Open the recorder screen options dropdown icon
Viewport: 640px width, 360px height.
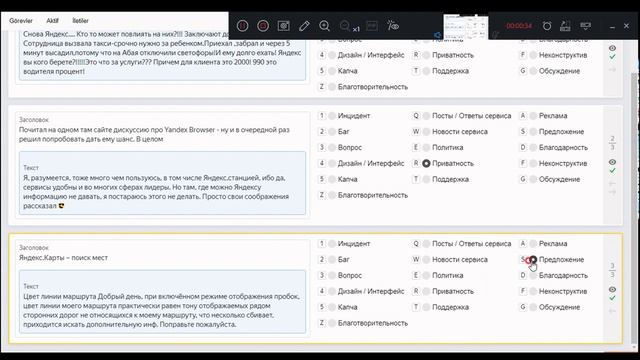coord(585,26)
